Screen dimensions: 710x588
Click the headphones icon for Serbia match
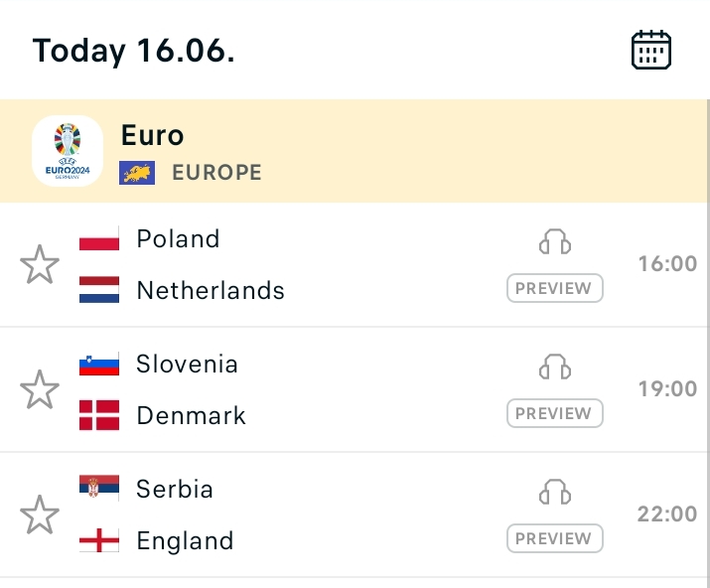click(x=555, y=492)
